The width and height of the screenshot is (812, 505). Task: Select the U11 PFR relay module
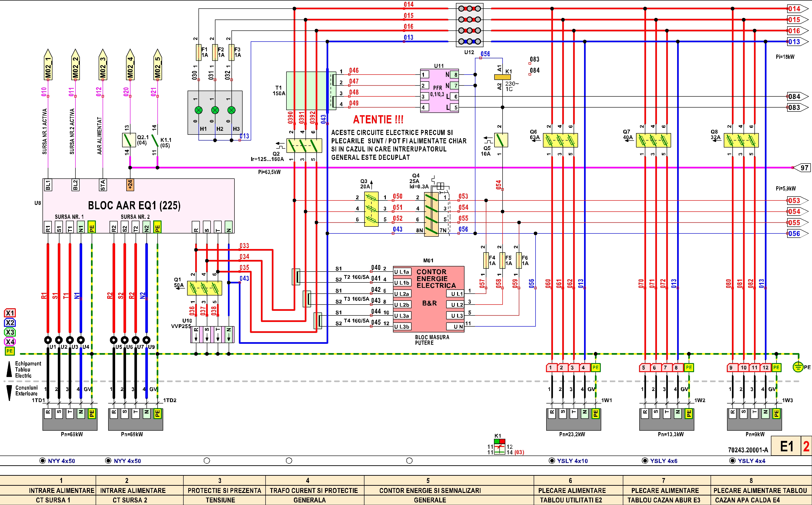click(439, 91)
